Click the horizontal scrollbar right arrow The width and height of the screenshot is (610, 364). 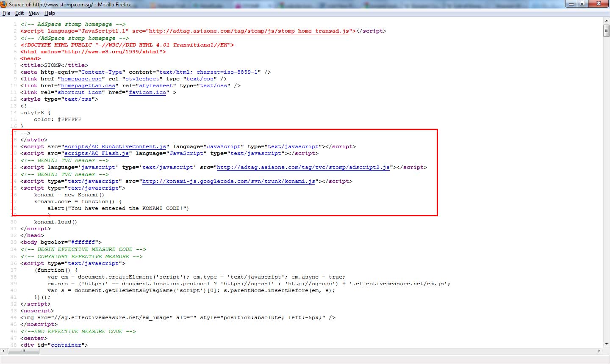tap(599, 351)
